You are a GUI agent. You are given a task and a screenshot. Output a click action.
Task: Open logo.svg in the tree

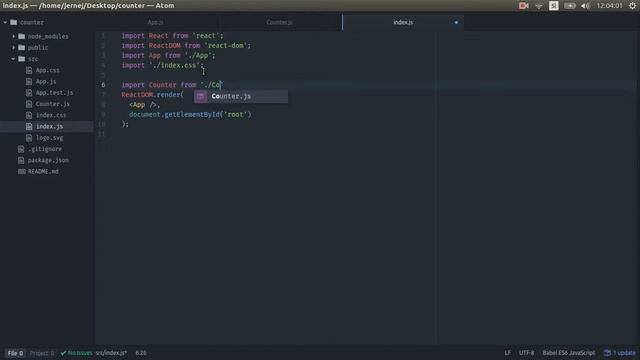click(49, 138)
